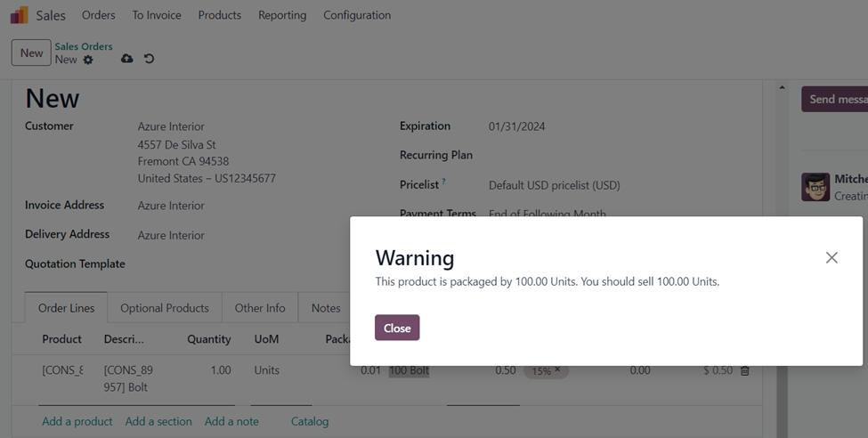Click the Sales Orders breadcrumb link

coord(84,46)
